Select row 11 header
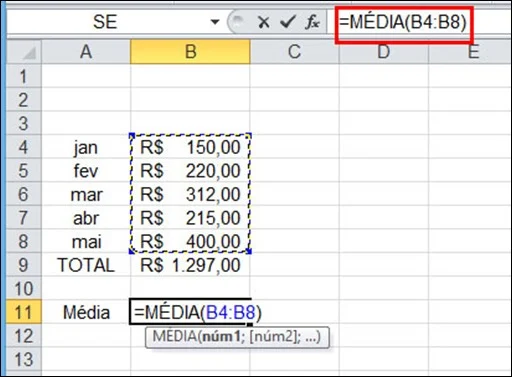 pyautogui.click(x=23, y=312)
